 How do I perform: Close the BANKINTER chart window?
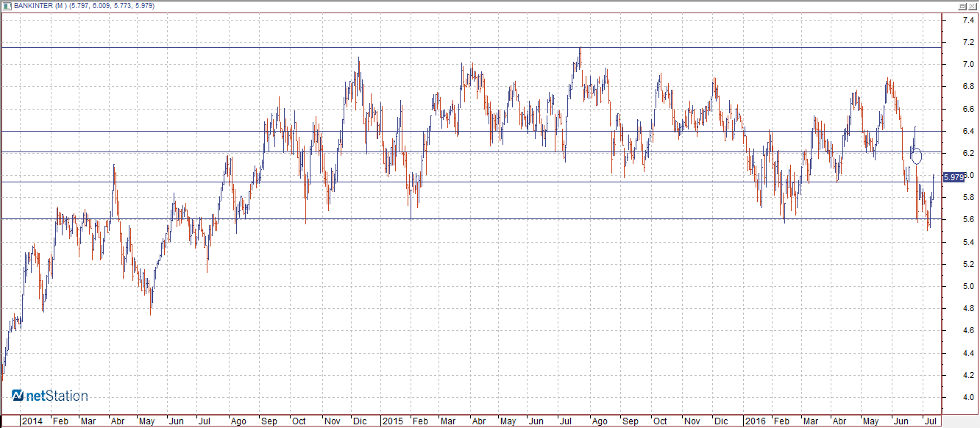(x=972, y=5)
